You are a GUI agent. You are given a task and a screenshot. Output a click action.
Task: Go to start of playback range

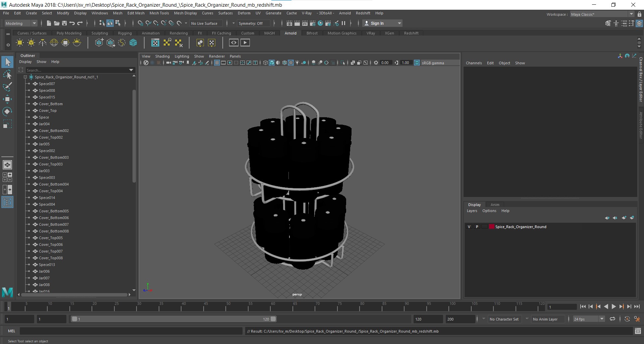(583, 306)
